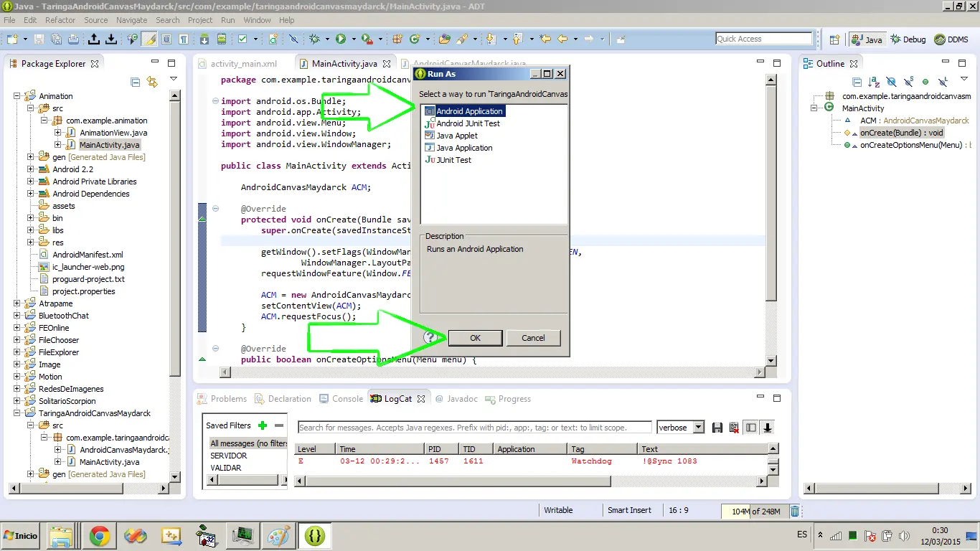Switch to the activity_main.xml editor tab

coord(244,64)
